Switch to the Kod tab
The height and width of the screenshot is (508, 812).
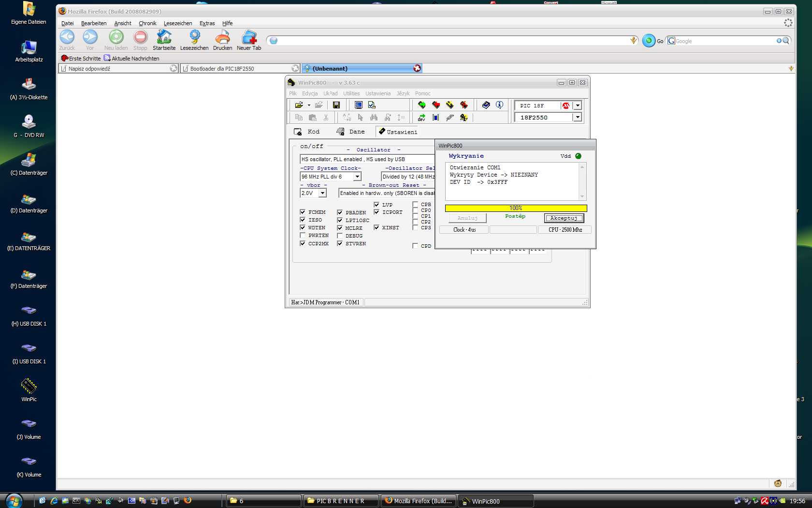(307, 132)
